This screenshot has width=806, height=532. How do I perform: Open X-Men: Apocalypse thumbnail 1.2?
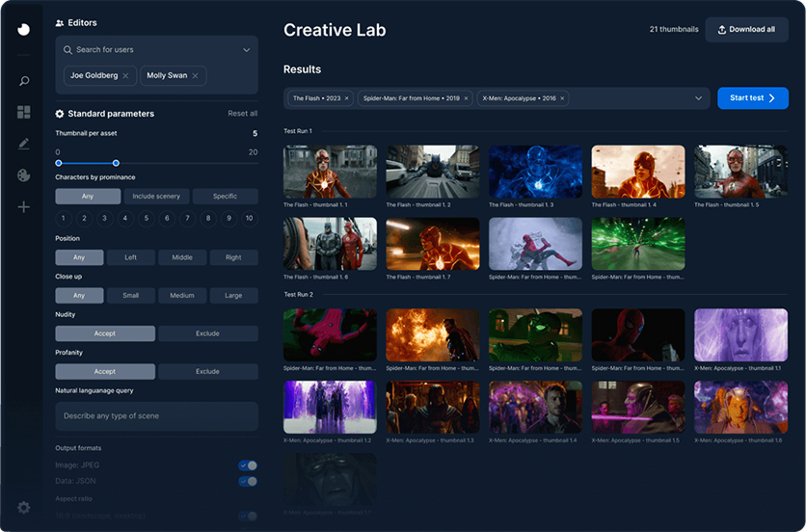pyautogui.click(x=330, y=407)
